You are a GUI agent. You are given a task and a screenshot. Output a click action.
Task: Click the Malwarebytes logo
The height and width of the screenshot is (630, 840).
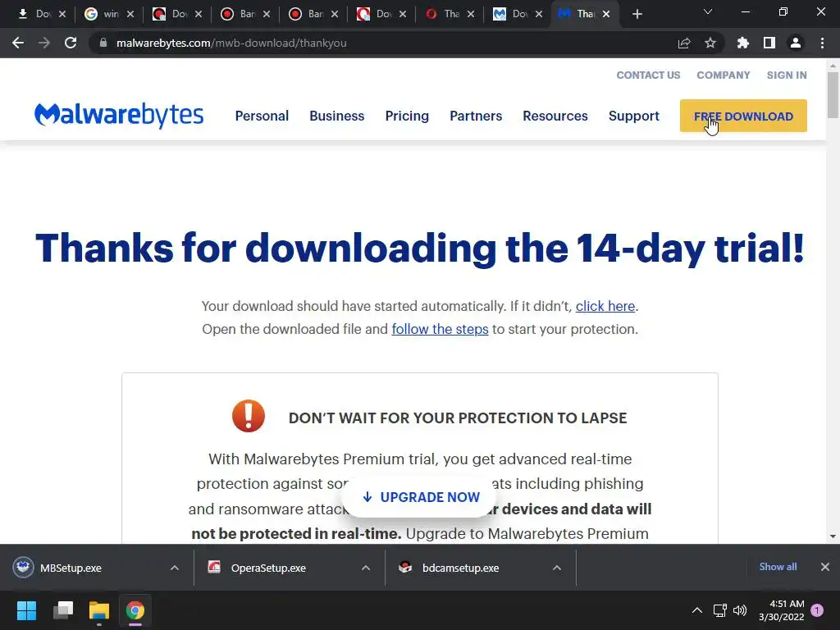[x=119, y=115]
